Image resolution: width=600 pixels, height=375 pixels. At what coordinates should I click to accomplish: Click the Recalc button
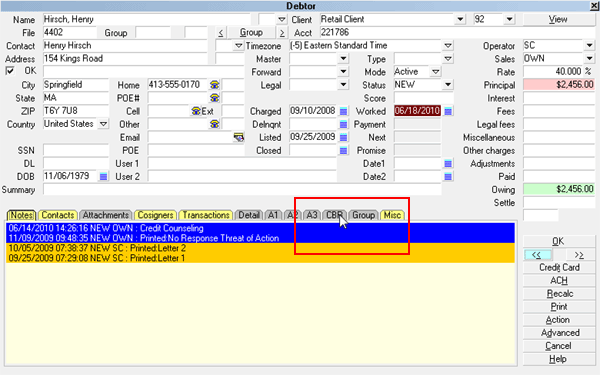(558, 293)
